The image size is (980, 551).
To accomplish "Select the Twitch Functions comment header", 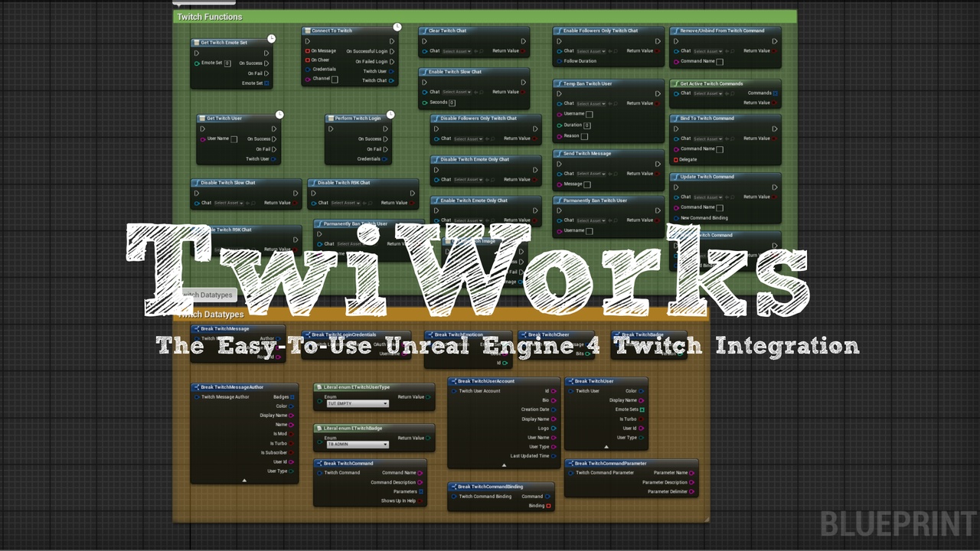I will point(485,17).
